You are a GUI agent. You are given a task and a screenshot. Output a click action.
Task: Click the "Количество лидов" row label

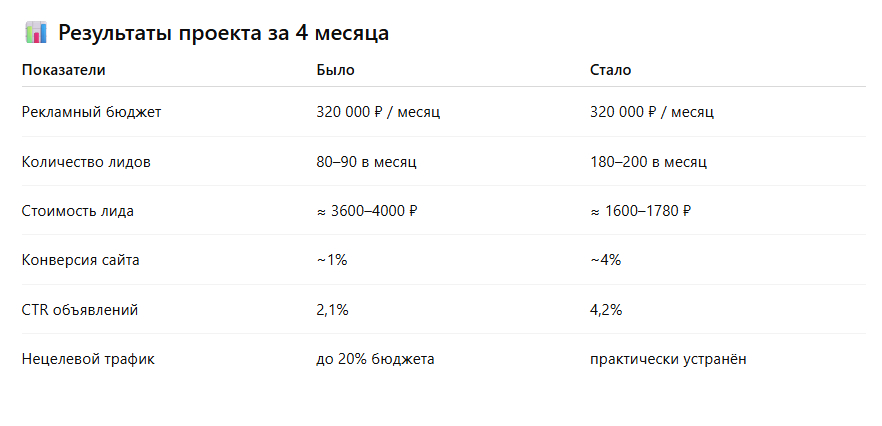(x=86, y=161)
